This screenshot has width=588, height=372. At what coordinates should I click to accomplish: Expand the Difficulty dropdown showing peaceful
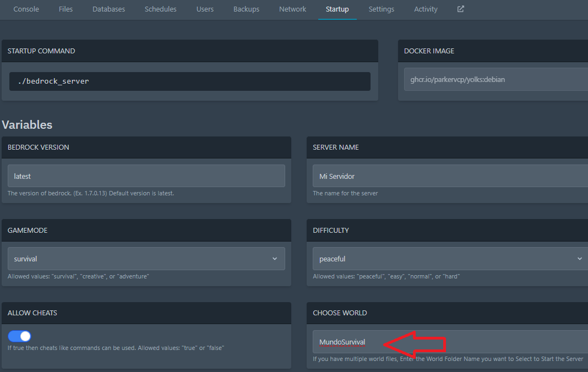coord(449,259)
